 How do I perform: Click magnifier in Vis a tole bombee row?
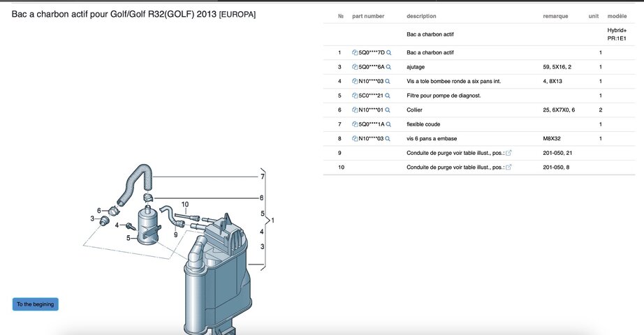(387, 81)
